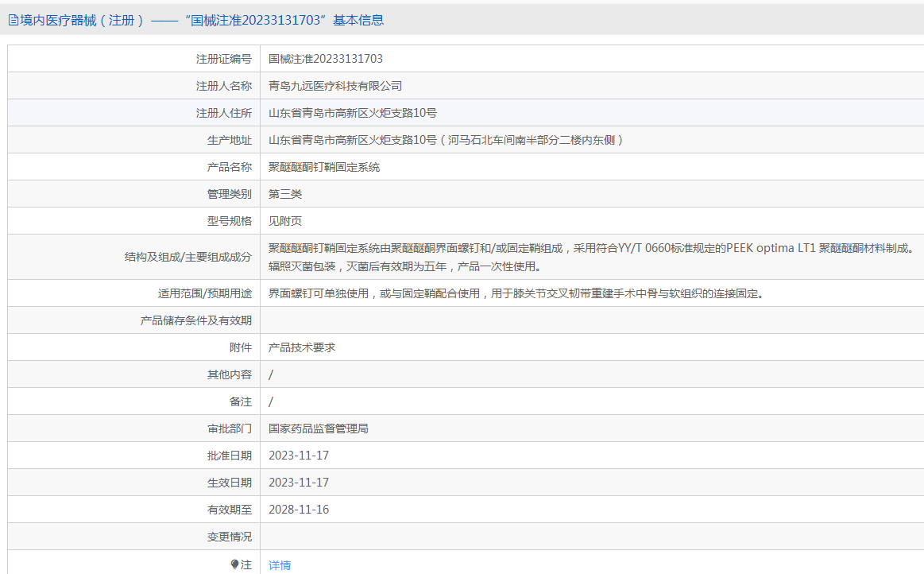Select approval date 2023-11-17 in 批准日期 row
Screen dimensions: 924x574
tap(299, 456)
